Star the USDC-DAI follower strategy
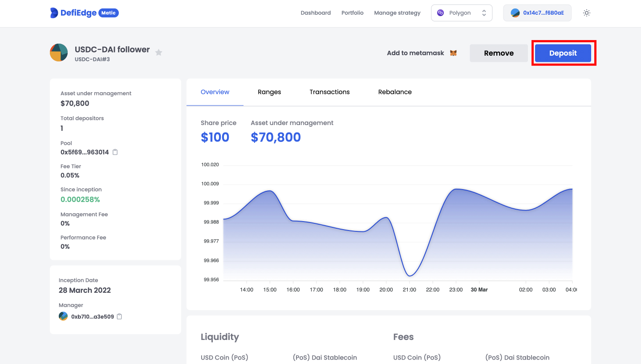641x364 pixels. tap(158, 53)
